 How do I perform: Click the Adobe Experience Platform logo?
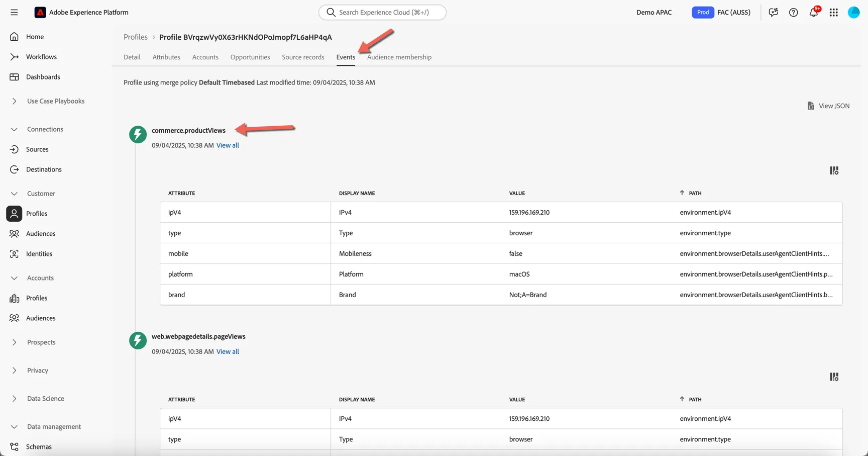tap(40, 12)
